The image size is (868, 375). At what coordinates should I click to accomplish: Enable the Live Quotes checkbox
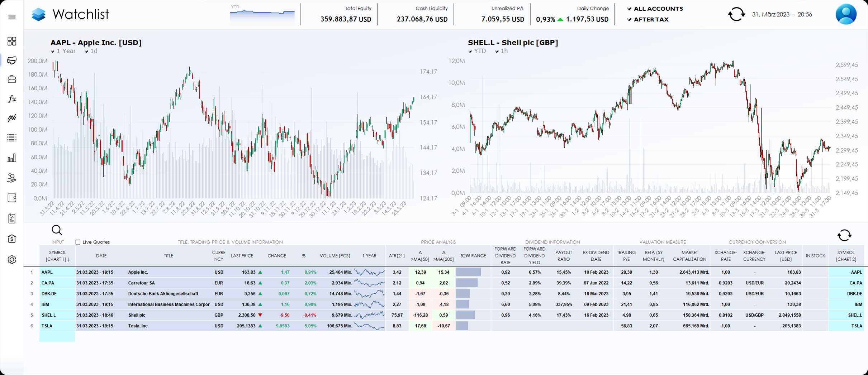[x=78, y=242]
